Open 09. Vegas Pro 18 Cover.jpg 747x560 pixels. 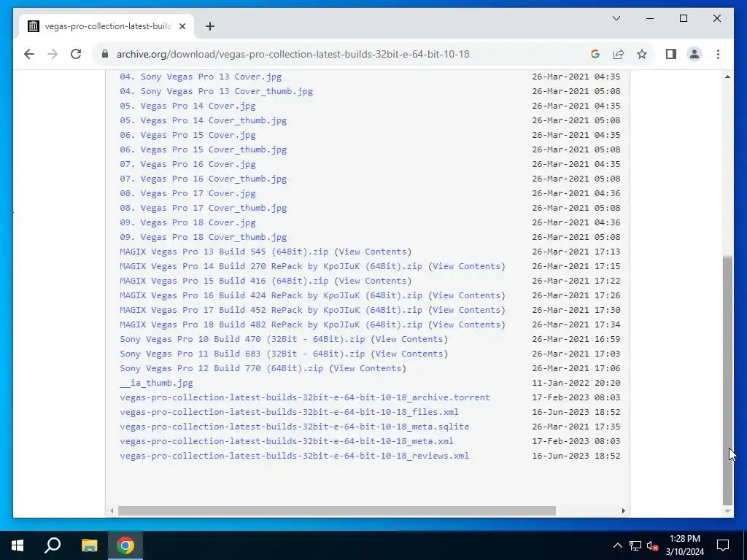click(187, 222)
